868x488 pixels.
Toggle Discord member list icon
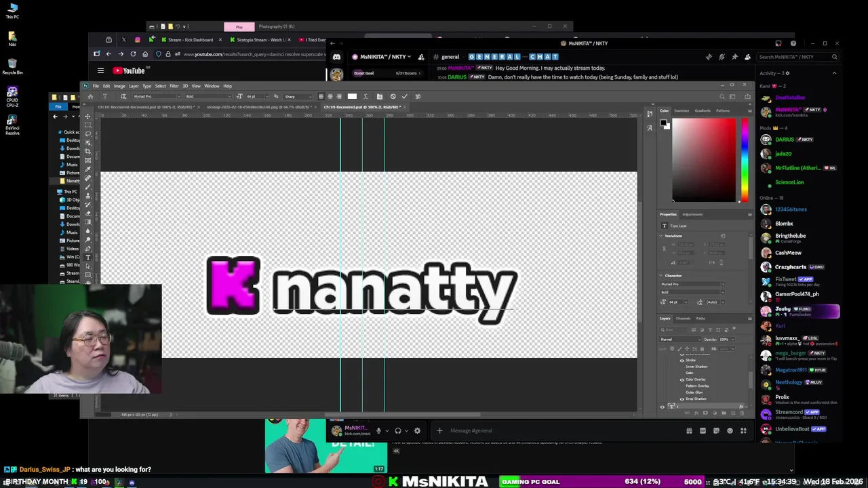(x=747, y=57)
